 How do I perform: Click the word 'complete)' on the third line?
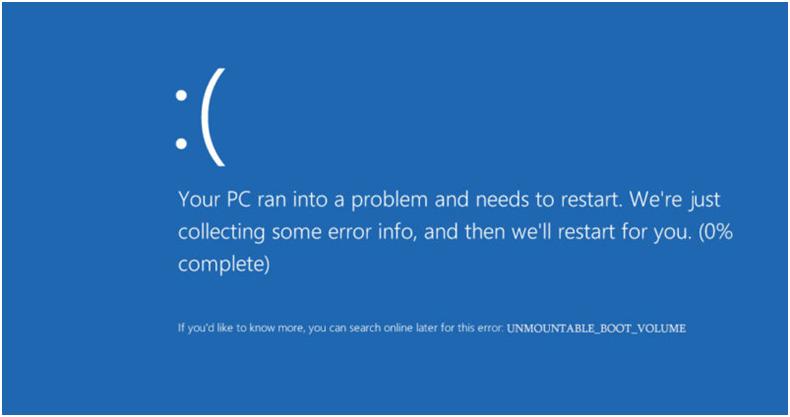pos(224,264)
